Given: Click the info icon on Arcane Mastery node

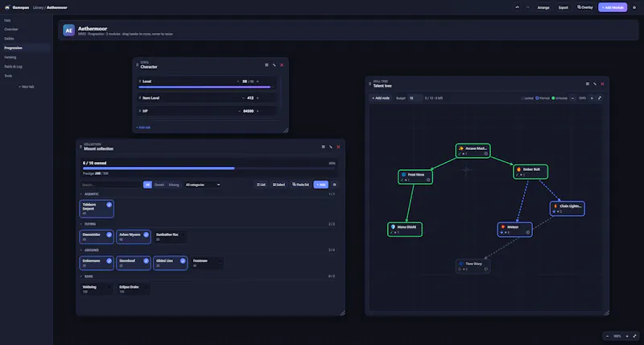Looking at the screenshot, I should coord(486,153).
